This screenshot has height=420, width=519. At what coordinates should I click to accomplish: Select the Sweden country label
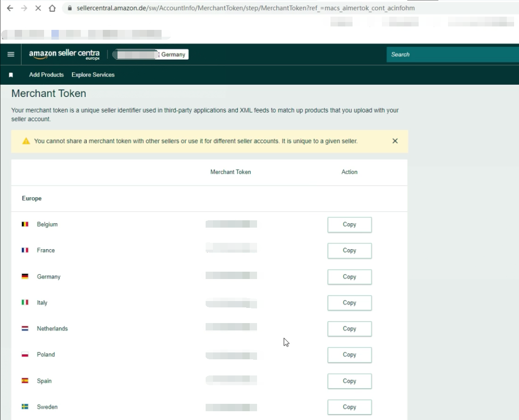pos(47,407)
